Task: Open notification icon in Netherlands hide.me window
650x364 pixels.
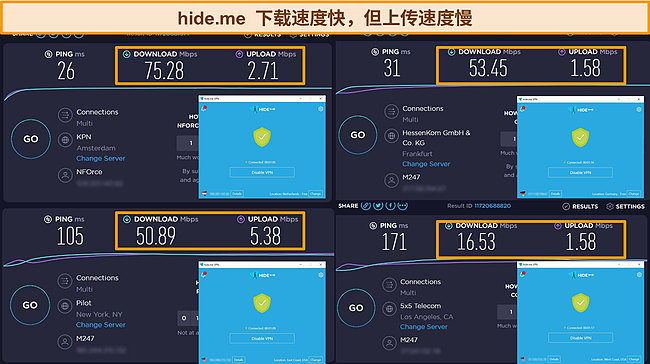Action: [204, 108]
